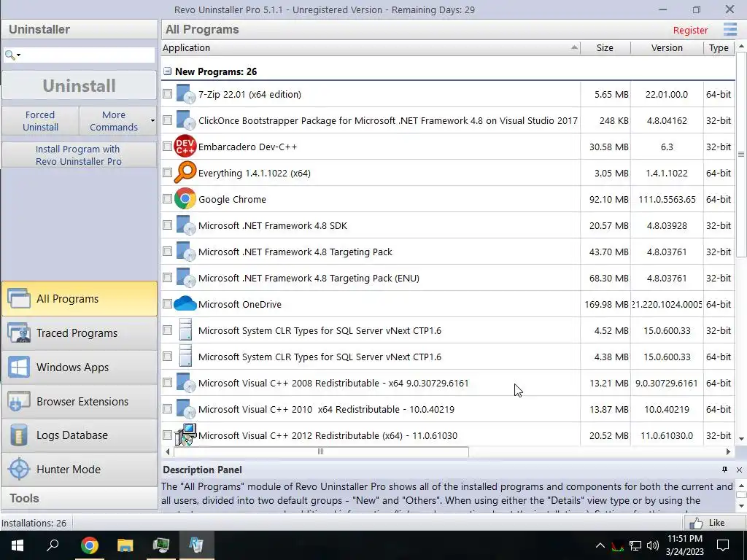
Task: Activate Hunter Mode
Action: tap(79, 469)
